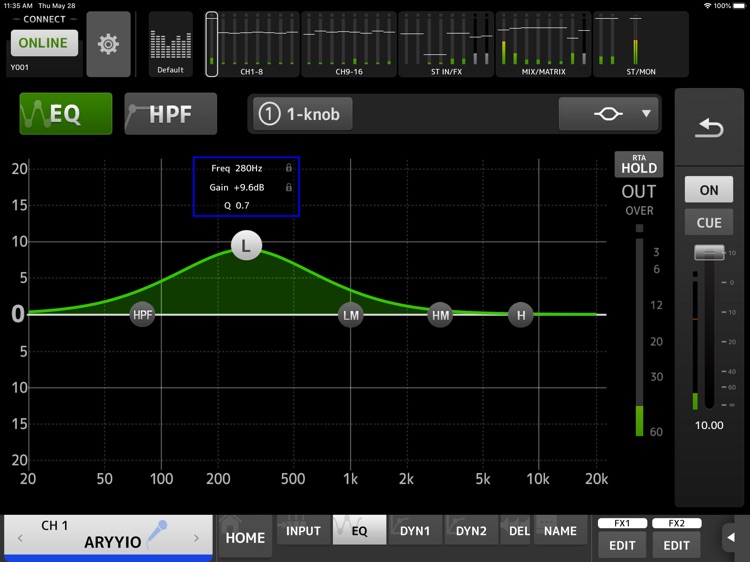Click FX1 EDIT button
This screenshot has height=562, width=750.
622,545
